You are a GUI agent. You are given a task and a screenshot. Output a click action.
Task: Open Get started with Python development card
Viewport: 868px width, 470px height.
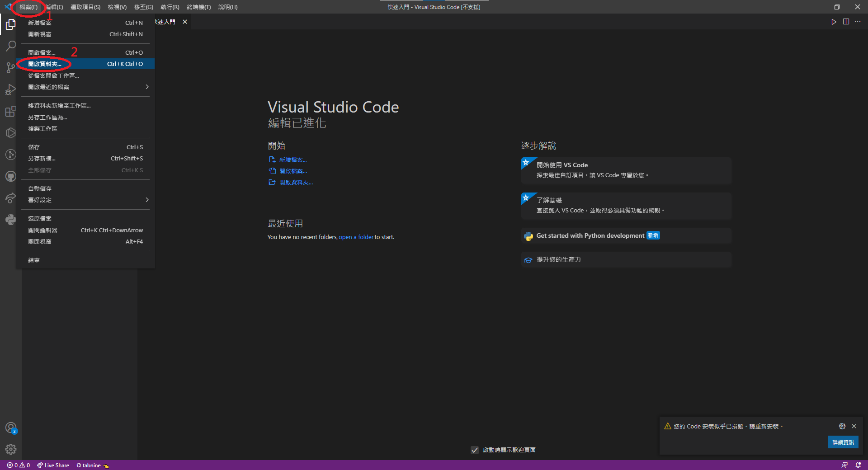[626, 235]
